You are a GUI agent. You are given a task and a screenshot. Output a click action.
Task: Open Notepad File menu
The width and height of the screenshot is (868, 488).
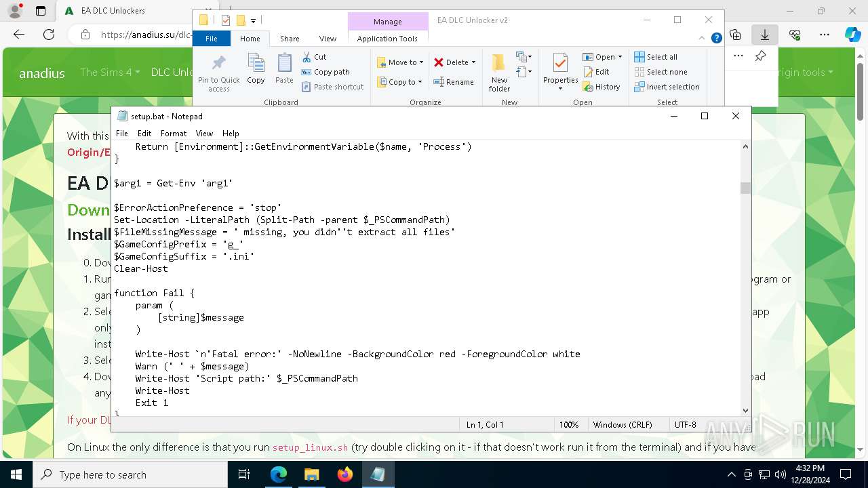pyautogui.click(x=122, y=134)
